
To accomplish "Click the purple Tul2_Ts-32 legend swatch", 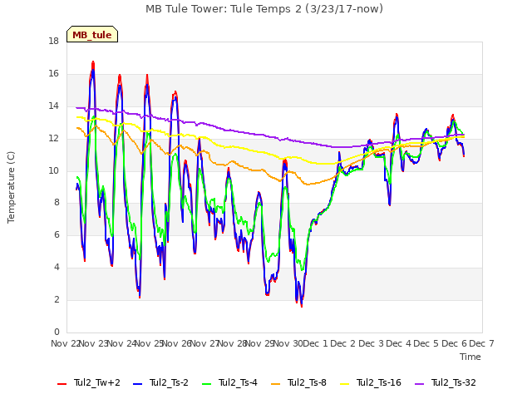I will 419,384.
